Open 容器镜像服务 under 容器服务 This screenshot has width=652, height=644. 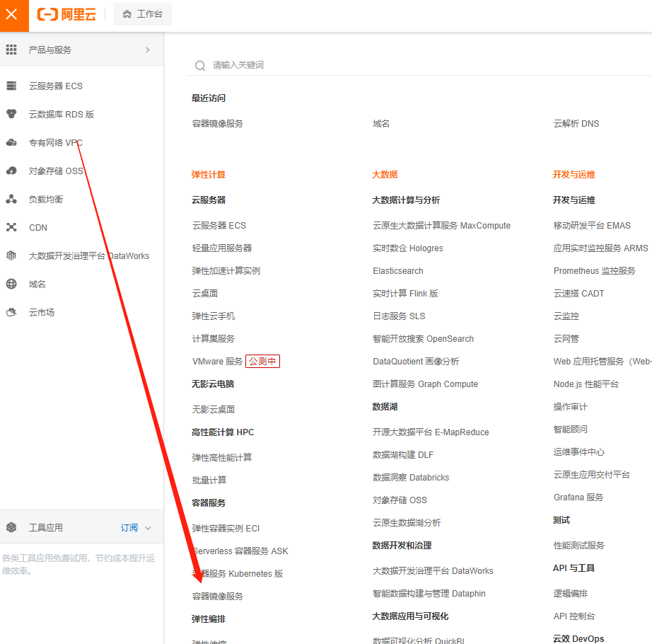218,597
